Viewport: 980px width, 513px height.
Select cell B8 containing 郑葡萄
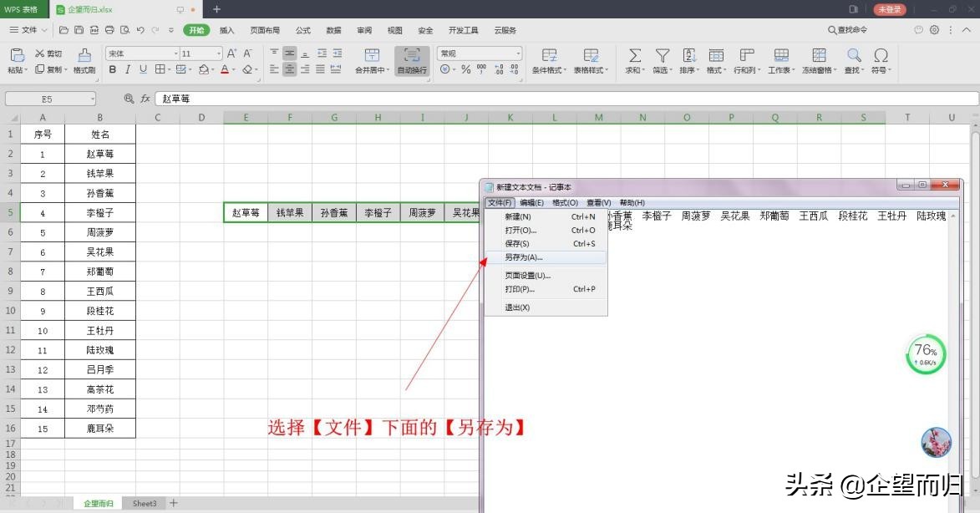(100, 272)
